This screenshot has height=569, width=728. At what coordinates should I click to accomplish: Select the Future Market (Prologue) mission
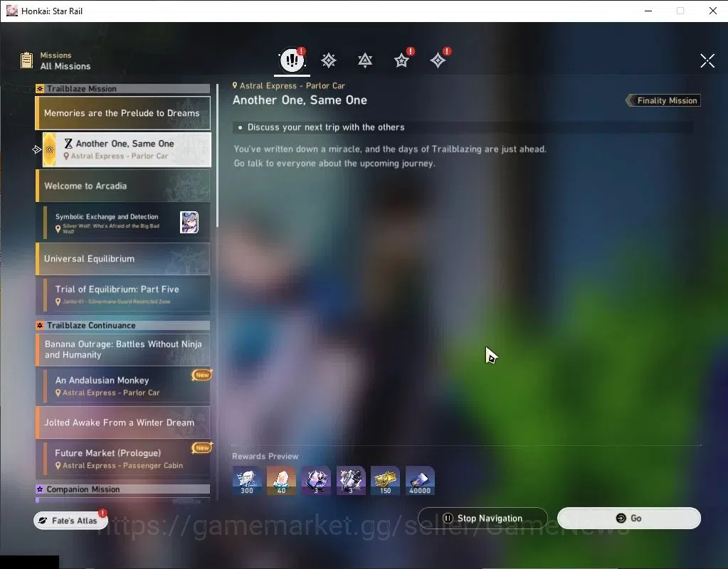click(126, 459)
